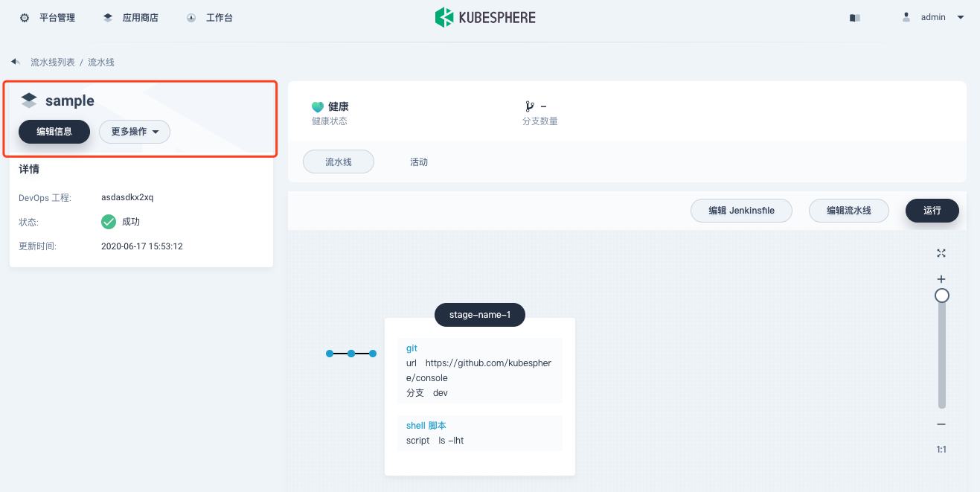
Task: Click the 健康 status text
Action: [339, 107]
